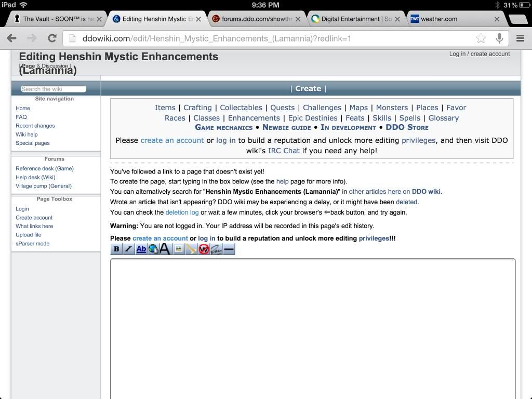Open the Collectables link
The height and width of the screenshot is (399, 532).
pyautogui.click(x=241, y=108)
